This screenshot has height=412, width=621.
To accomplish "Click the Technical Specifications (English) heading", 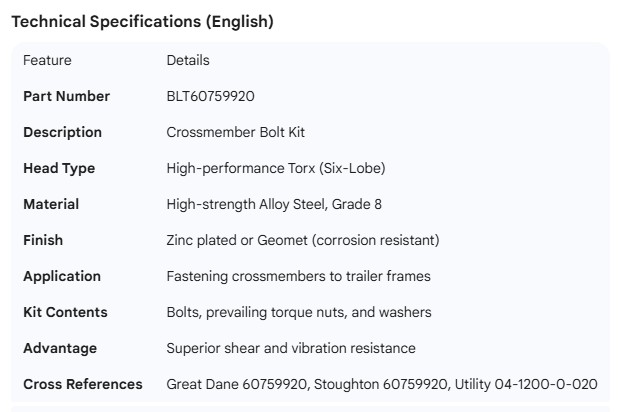I will [x=142, y=21].
